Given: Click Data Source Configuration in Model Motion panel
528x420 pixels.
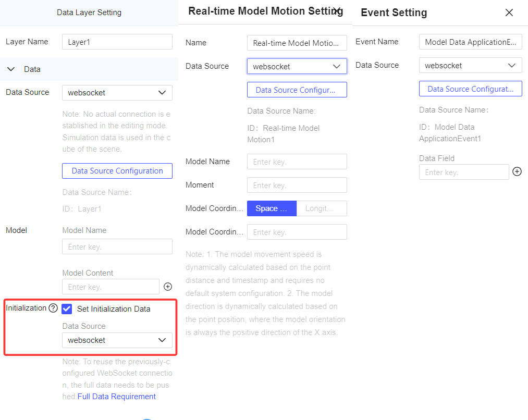Looking at the screenshot, I should point(297,90).
